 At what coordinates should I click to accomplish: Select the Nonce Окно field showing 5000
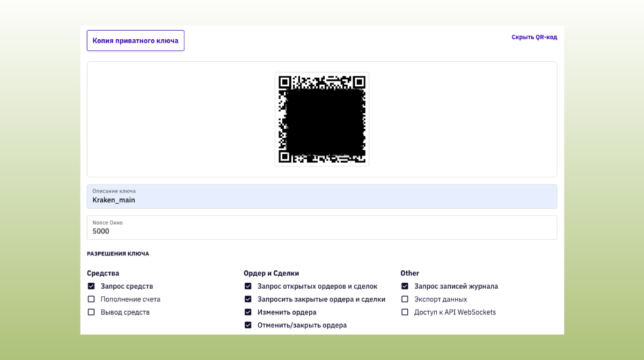(322, 227)
